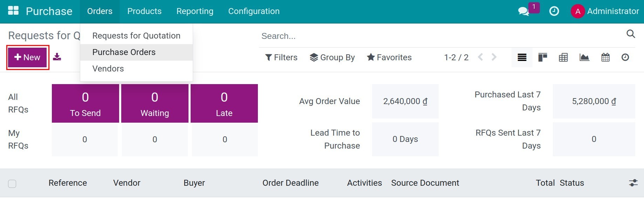Click the All RFQs label
The image size is (644, 198).
point(18,103)
